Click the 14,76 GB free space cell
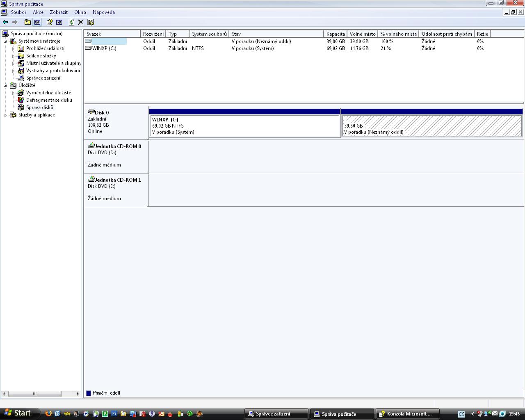525x420 pixels. click(x=359, y=48)
